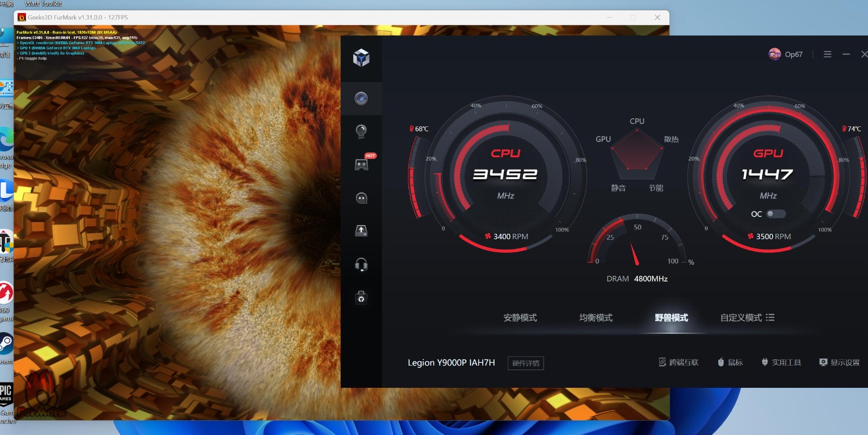This screenshot has width=868, height=435.
Task: Open 显示设置 display settings
Action: click(839, 362)
